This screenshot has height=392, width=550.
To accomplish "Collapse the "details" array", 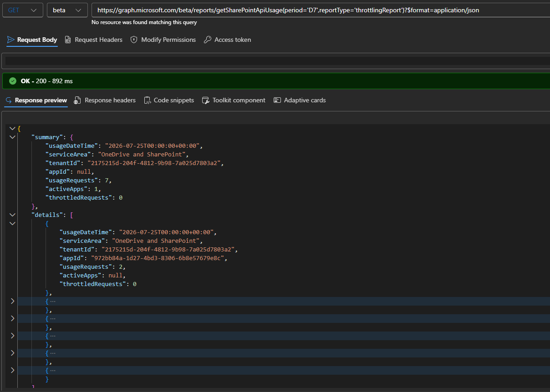I will pos(12,215).
